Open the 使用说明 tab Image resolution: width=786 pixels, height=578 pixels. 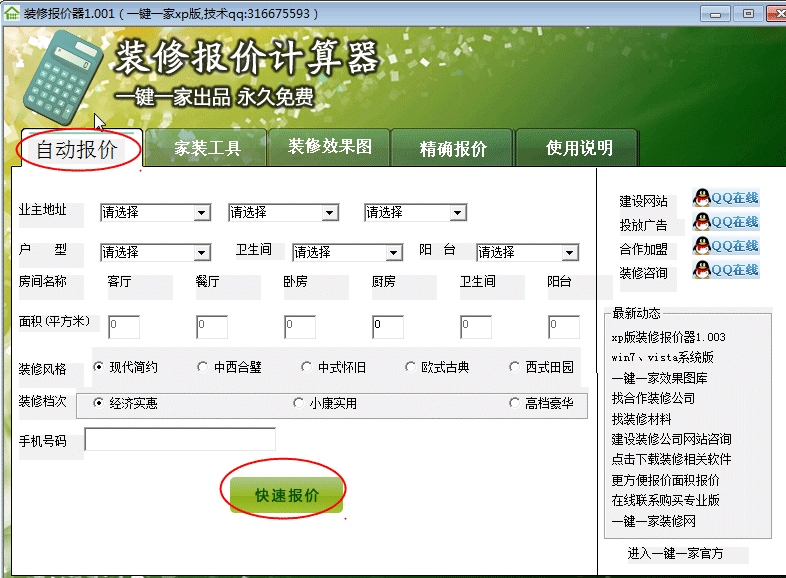577,148
